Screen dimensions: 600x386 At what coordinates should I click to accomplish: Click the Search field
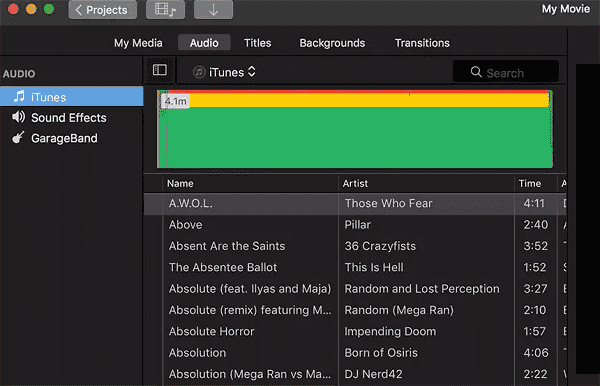tap(505, 72)
